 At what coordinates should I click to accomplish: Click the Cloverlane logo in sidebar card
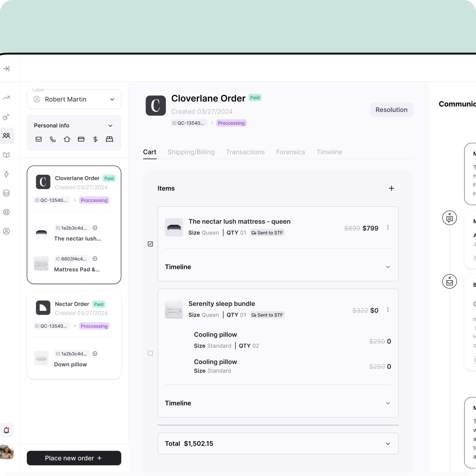coord(43,182)
